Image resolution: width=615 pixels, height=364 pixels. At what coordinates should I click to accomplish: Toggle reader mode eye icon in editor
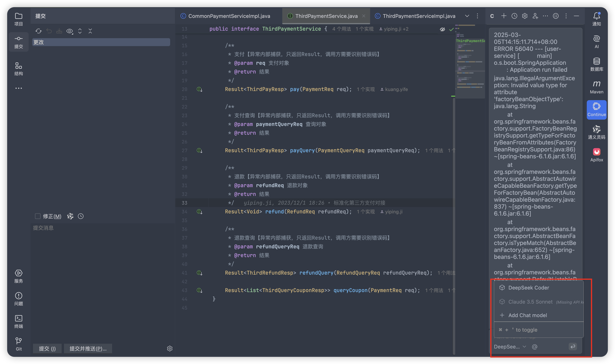442,29
